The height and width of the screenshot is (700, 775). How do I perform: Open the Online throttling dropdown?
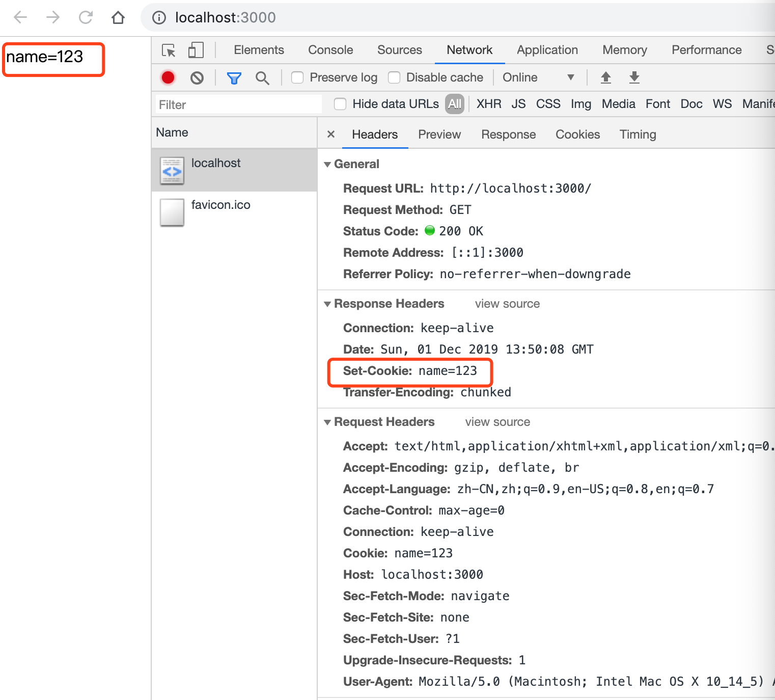(538, 77)
